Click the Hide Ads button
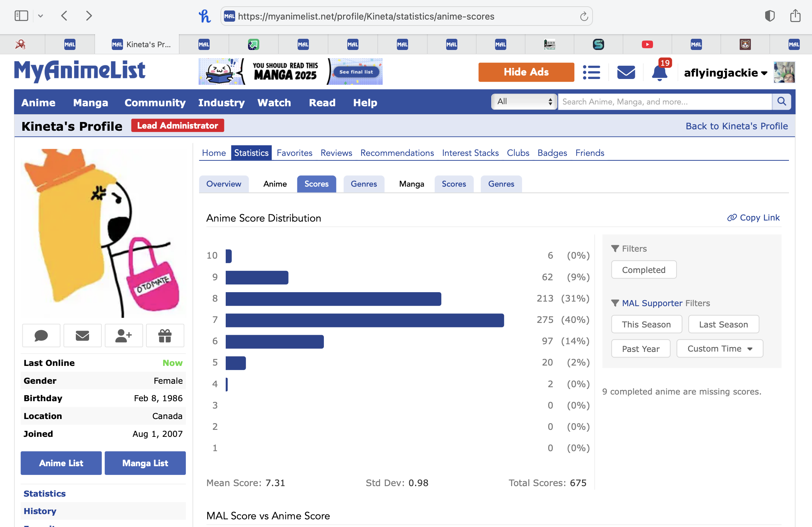Viewport: 812px width, 527px height. click(x=526, y=72)
